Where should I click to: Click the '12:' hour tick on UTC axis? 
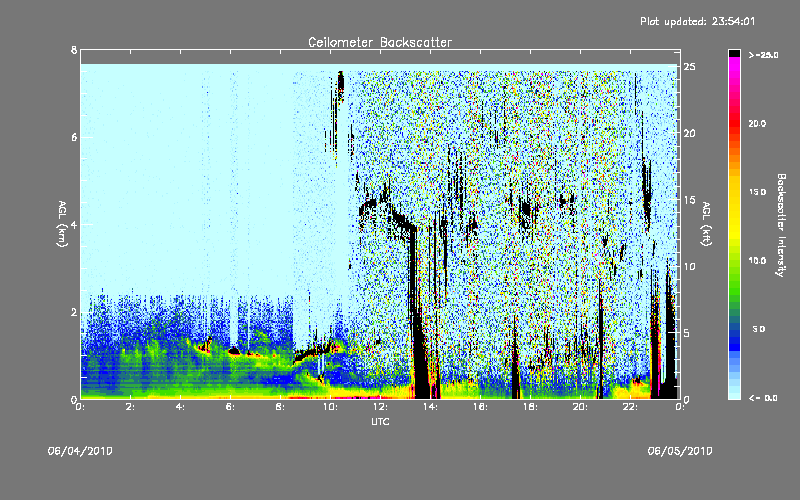coord(381,407)
